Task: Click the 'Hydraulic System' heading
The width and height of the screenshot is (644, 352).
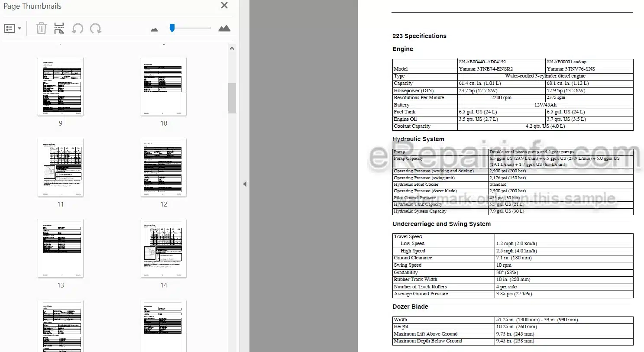Action: point(418,139)
